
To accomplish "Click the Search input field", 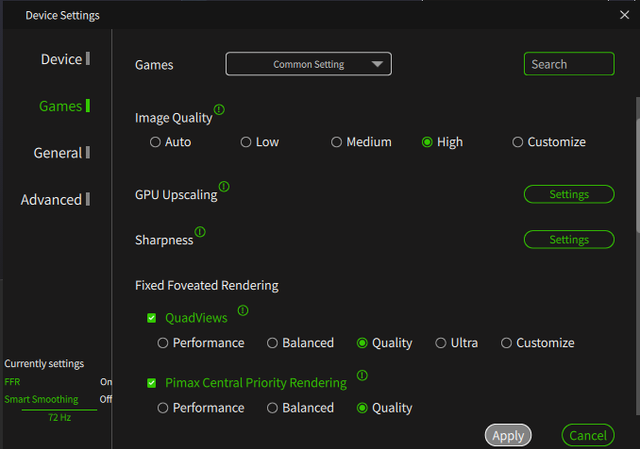I will tap(569, 64).
